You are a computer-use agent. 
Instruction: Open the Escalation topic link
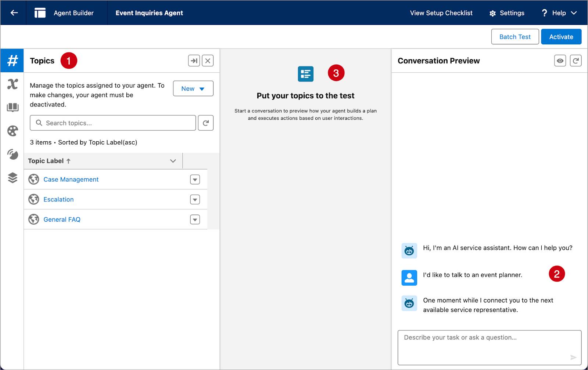(x=58, y=199)
